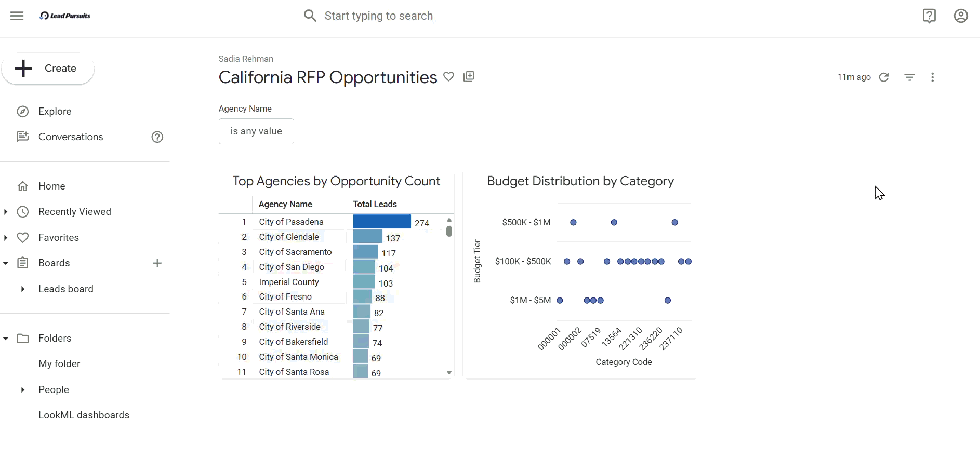Click City of Santa Monica cell
The height and width of the screenshot is (460, 980).
point(298,357)
